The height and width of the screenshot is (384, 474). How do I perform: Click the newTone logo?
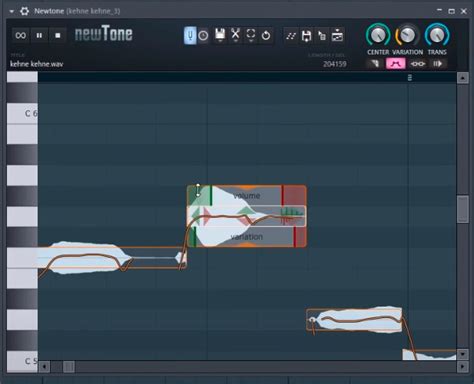(104, 34)
